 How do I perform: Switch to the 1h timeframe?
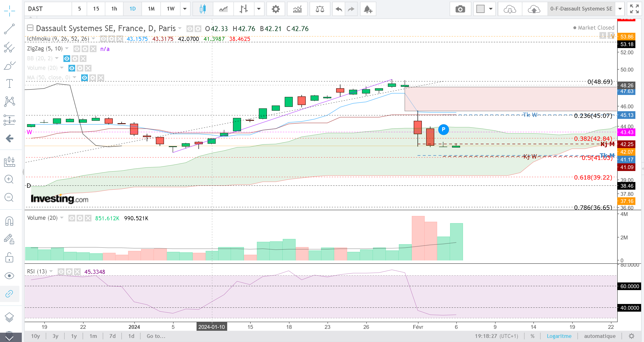(114, 9)
